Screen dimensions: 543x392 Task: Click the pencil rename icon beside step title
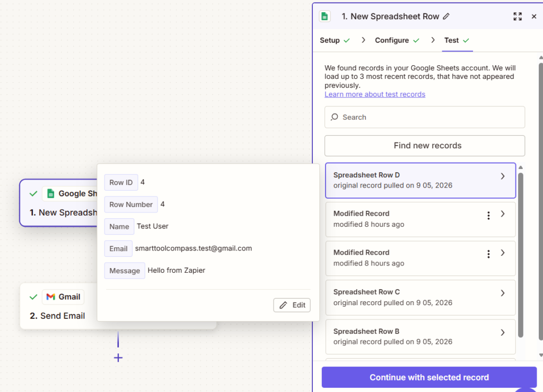(x=446, y=16)
